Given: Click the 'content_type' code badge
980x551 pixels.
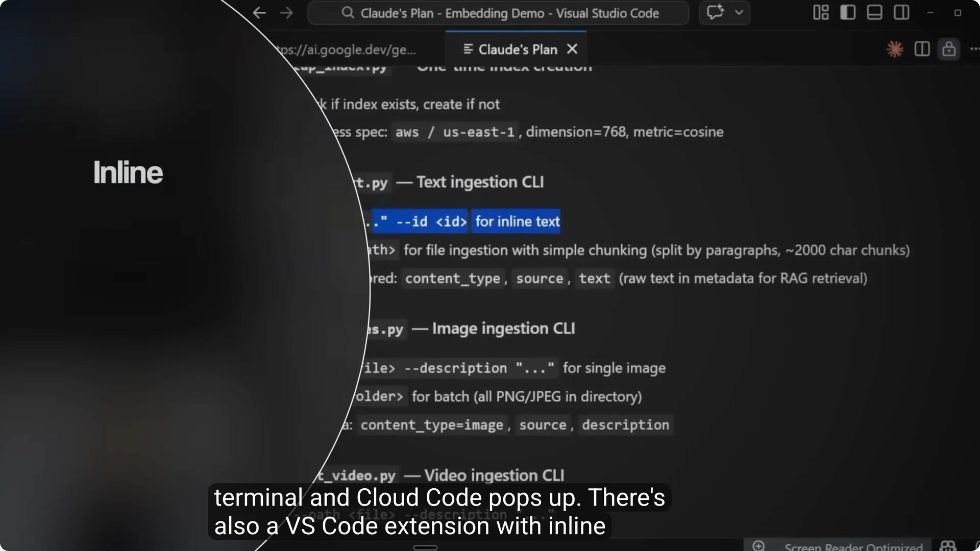Looking at the screenshot, I should point(452,279).
